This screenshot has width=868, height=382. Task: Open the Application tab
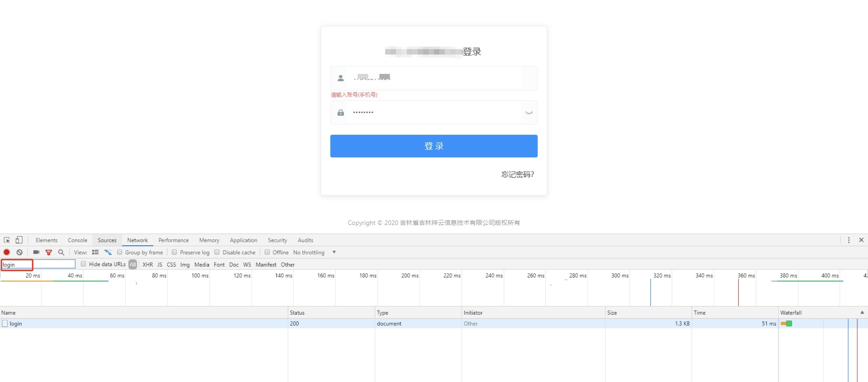point(243,240)
